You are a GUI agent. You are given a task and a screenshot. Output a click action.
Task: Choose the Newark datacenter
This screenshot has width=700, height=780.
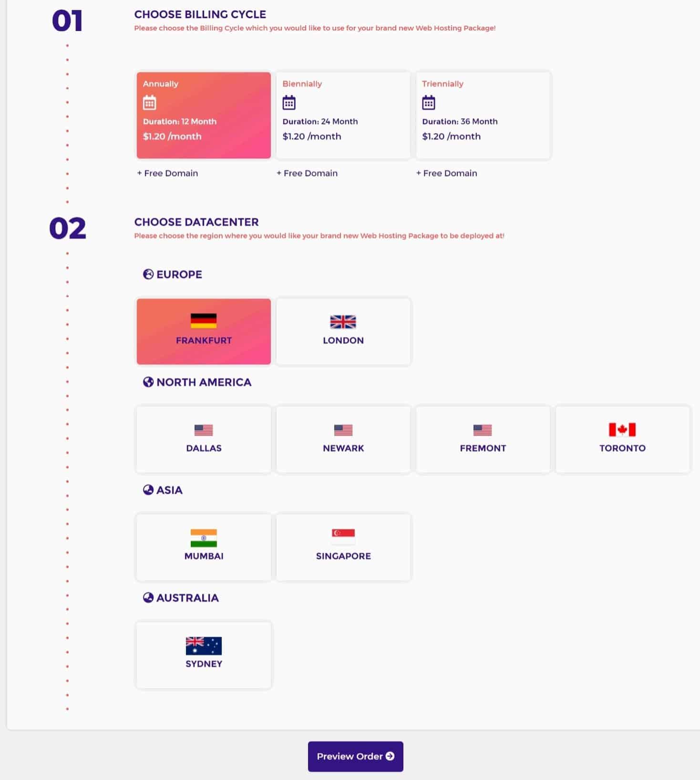coord(343,440)
